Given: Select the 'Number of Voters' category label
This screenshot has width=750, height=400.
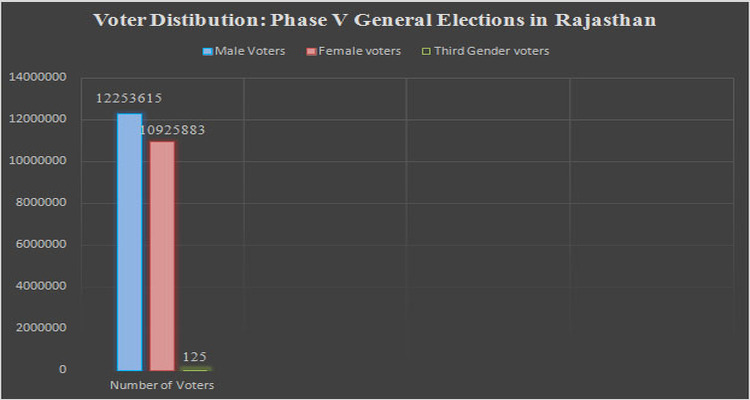Looking at the screenshot, I should 162,384.
